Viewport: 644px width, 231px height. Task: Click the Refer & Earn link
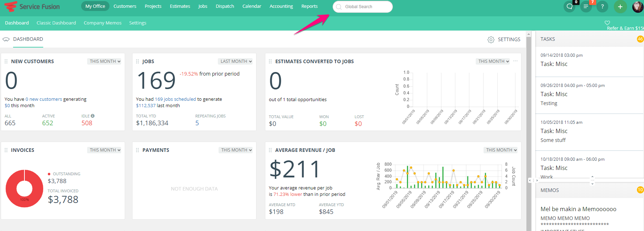(625, 28)
